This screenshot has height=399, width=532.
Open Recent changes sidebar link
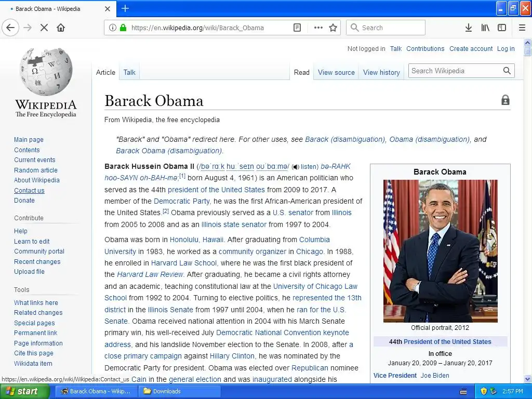37,262
